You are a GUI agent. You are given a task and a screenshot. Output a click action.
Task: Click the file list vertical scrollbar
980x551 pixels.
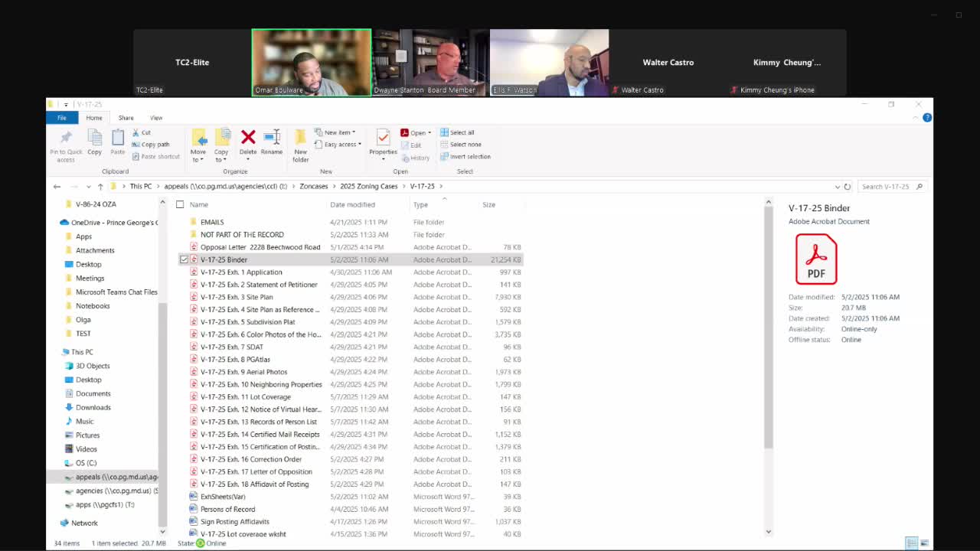768,329
